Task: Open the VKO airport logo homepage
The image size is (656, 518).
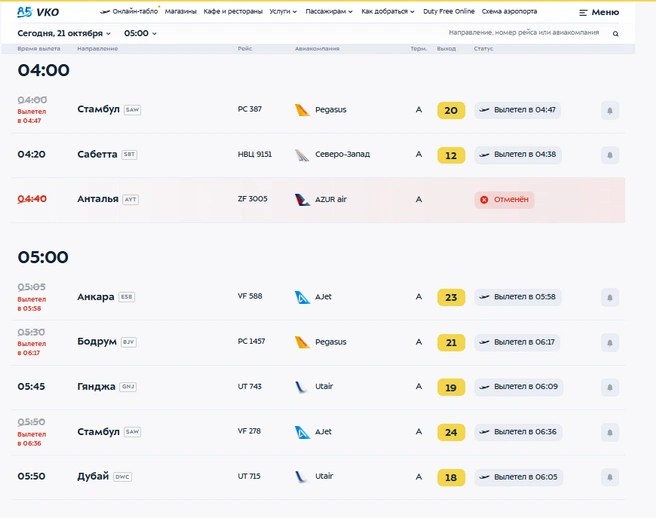Action: 38,12
